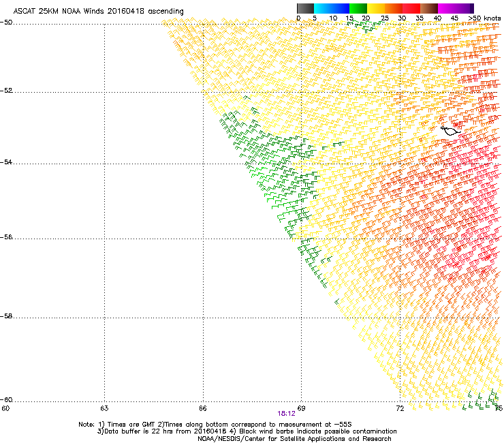The image size is (504, 443).
Task: Click the black island outline near 53S
Action: tap(451, 131)
